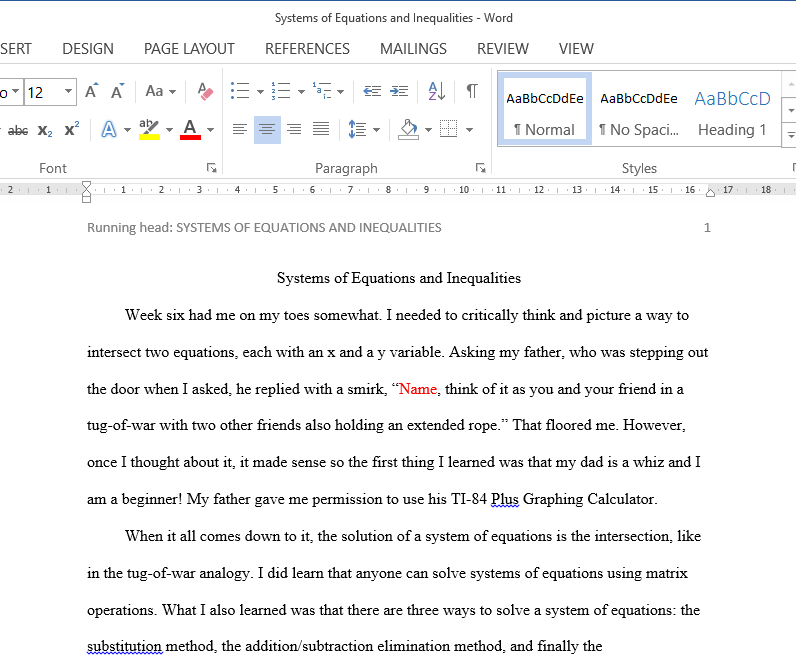Switch to the MAILINGS tab
This screenshot has height=664, width=796.
click(413, 49)
